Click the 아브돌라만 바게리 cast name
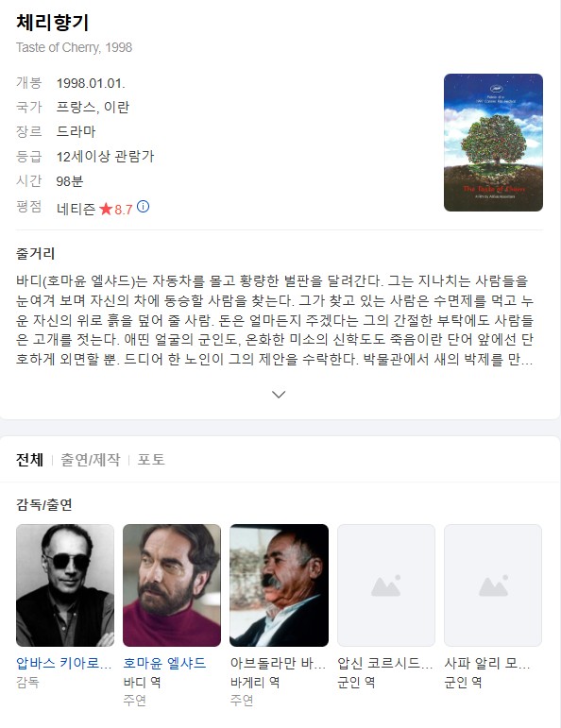The height and width of the screenshot is (728, 561). tap(279, 663)
